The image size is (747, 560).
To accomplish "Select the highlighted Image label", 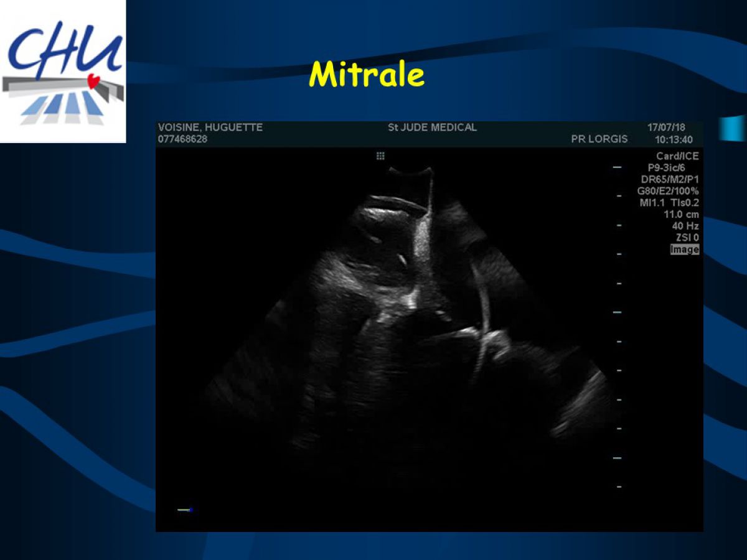I will (684, 250).
